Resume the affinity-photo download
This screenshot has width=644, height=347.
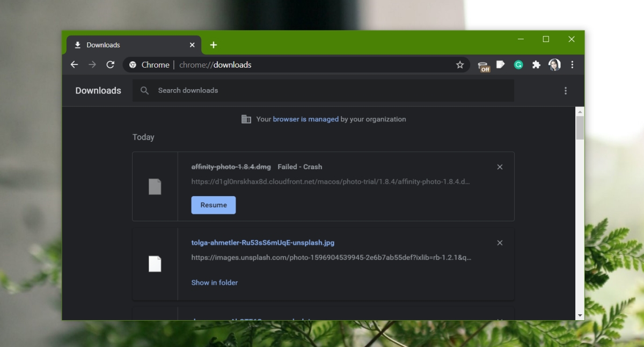coord(214,205)
